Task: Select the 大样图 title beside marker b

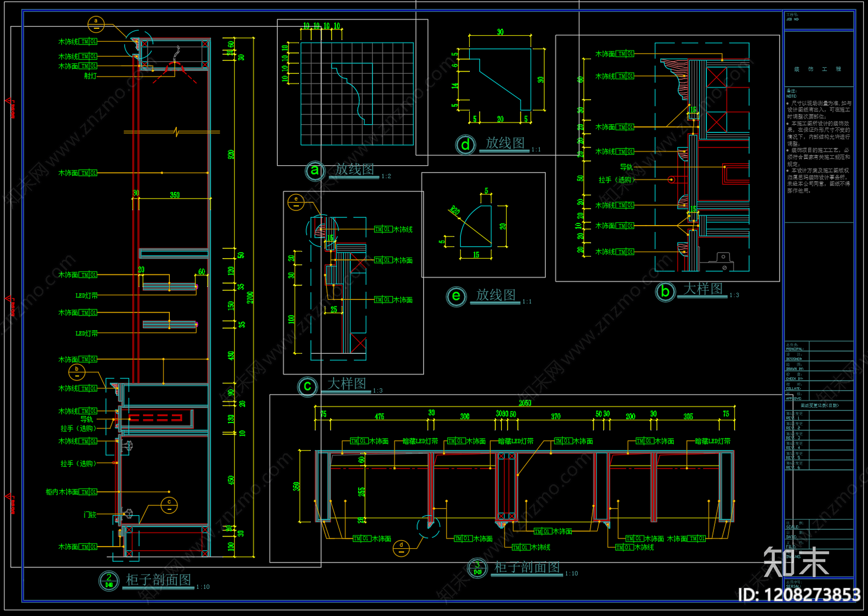Action: pyautogui.click(x=703, y=288)
